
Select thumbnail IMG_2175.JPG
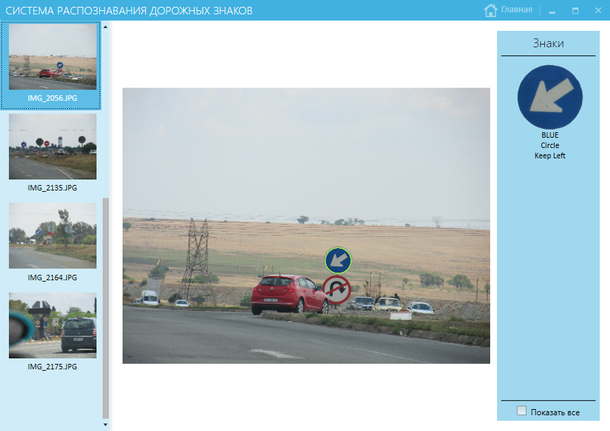(53, 325)
